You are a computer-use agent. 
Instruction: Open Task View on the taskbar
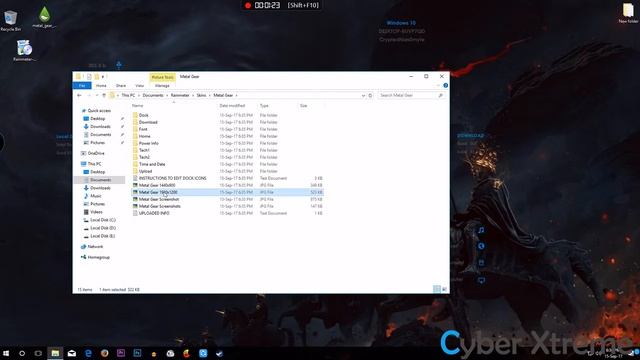38,353
